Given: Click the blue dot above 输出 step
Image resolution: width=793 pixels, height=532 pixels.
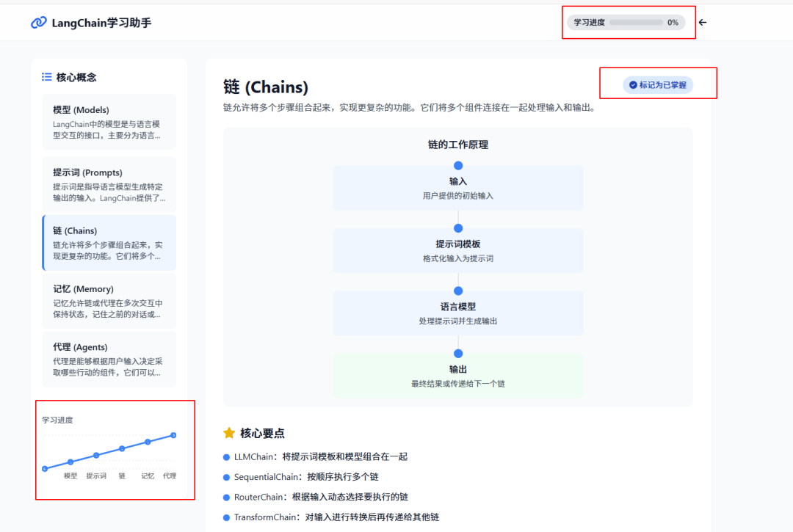Looking at the screenshot, I should pos(458,354).
